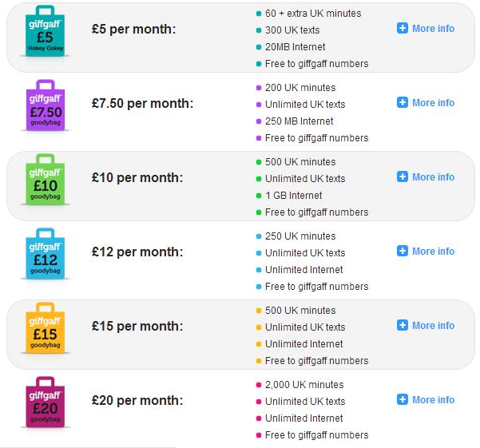Click the orange £15 goodybag icon
The height and width of the screenshot is (448, 480).
tap(45, 328)
